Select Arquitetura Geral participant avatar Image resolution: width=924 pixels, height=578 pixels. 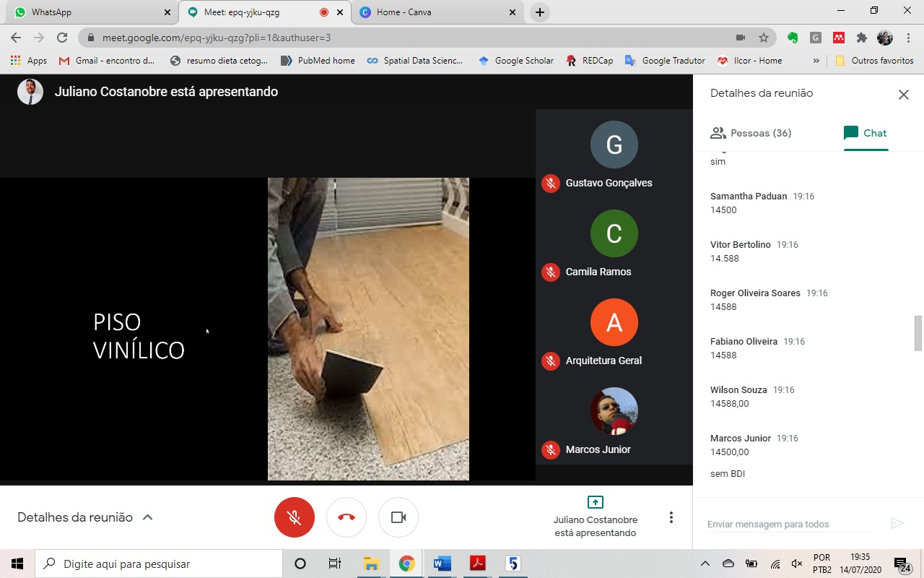tap(614, 322)
